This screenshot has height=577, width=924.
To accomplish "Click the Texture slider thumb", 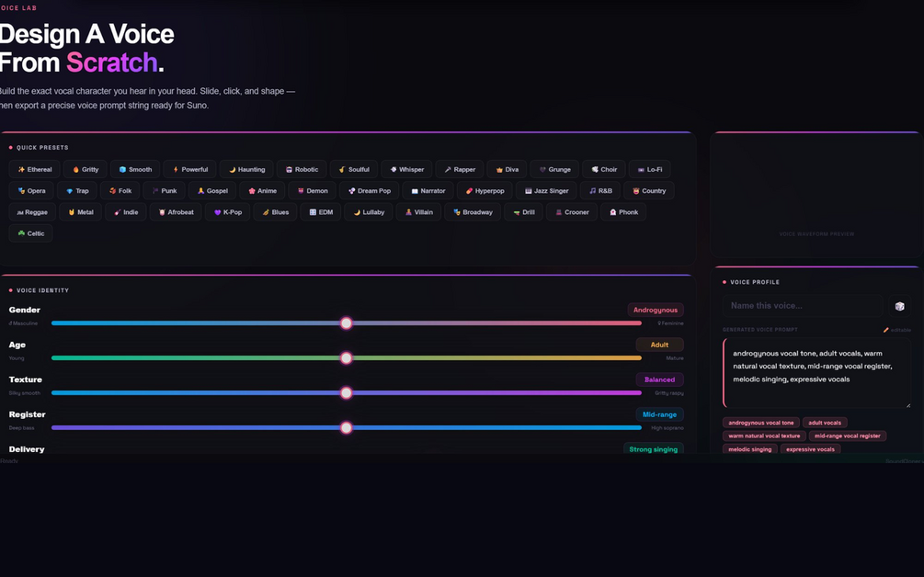I will (347, 392).
